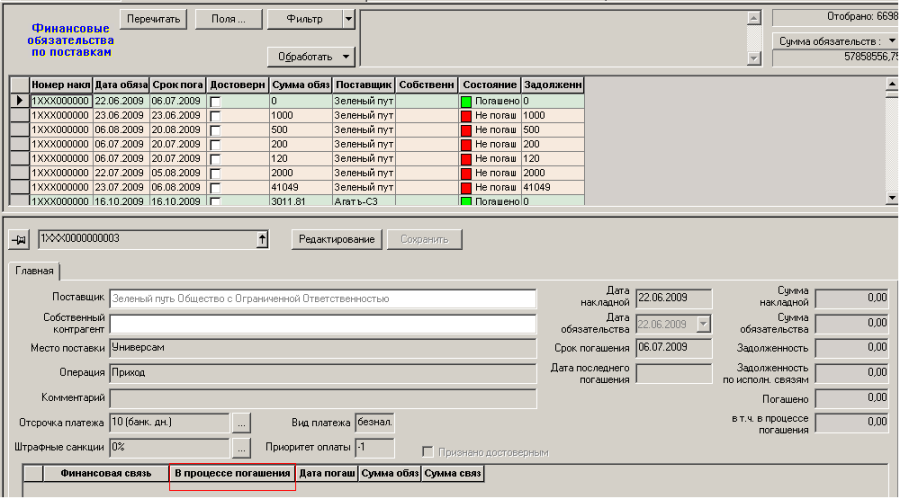Select the 23.07.2009 date cell
The image size is (900, 499).
[x=121, y=187]
